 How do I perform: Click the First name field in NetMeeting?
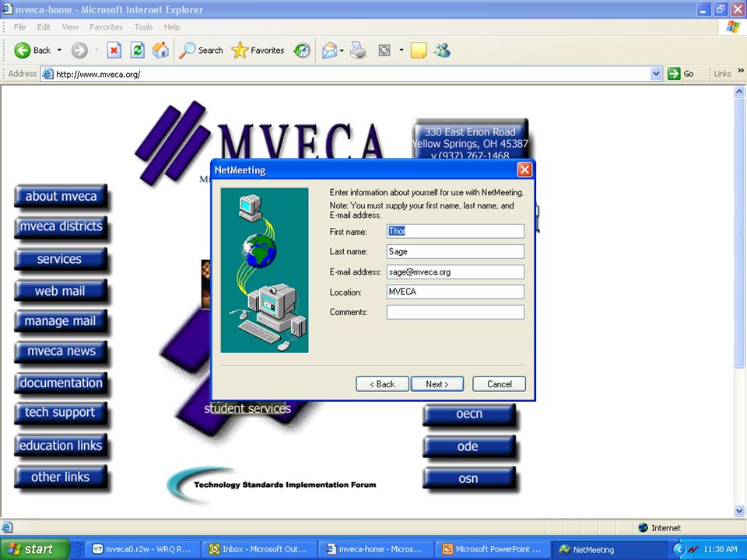(x=455, y=232)
